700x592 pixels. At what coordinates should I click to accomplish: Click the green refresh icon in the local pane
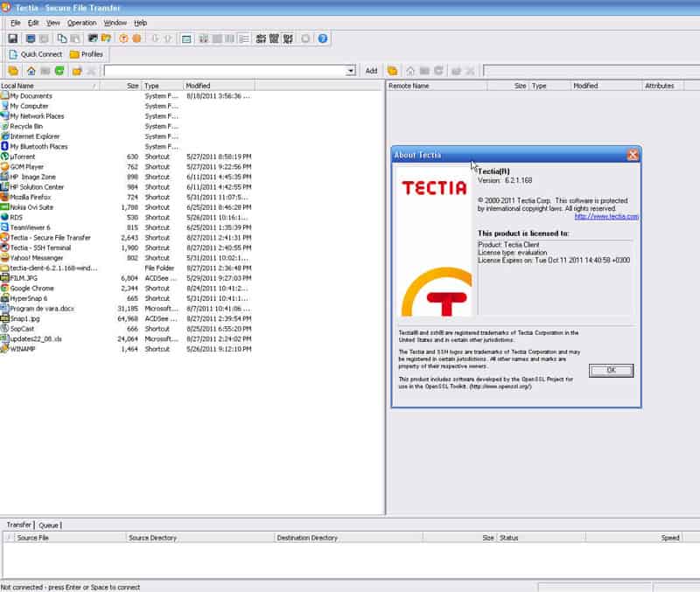[59, 71]
